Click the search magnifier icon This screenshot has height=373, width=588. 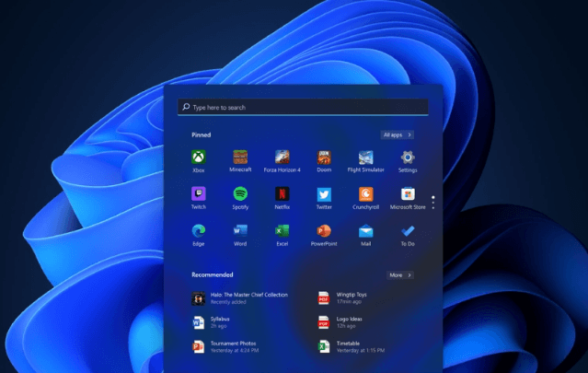coord(186,107)
